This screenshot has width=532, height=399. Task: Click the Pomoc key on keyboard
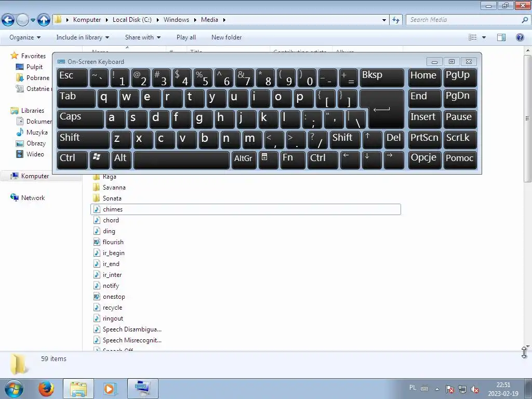pyautogui.click(x=460, y=160)
